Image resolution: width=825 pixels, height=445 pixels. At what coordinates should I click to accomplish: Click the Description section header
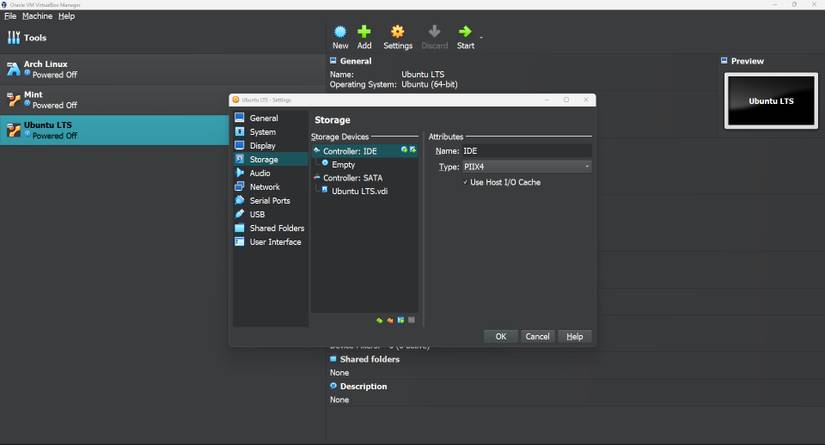(x=363, y=386)
